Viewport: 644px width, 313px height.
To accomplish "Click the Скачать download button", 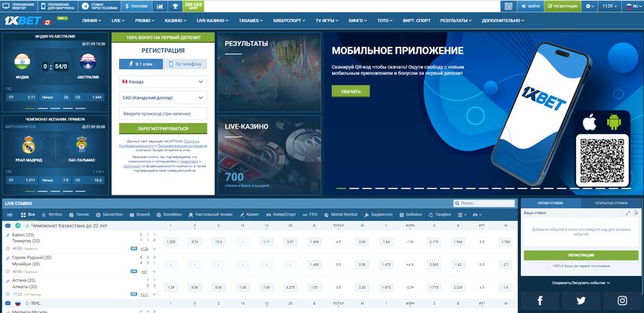I will [x=351, y=91].
